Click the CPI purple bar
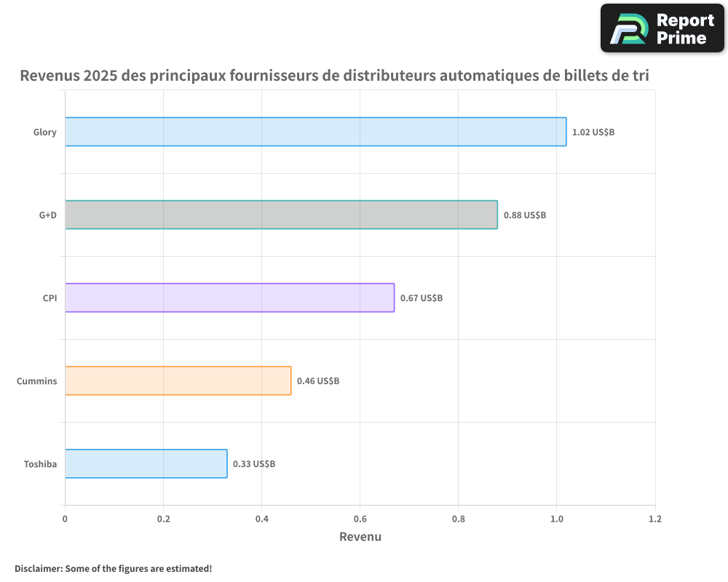Screen dimensions: 728x582 coord(229,298)
